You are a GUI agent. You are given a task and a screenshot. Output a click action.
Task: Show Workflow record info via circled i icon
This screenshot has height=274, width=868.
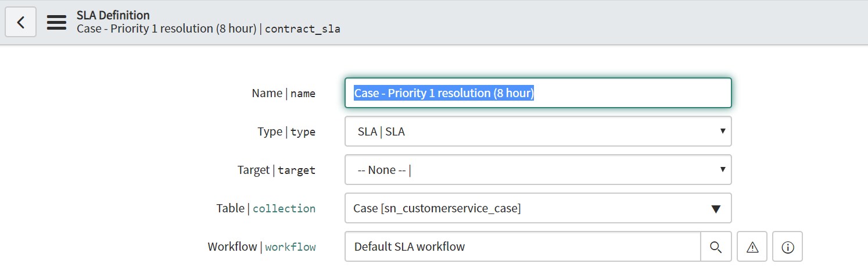[788, 247]
